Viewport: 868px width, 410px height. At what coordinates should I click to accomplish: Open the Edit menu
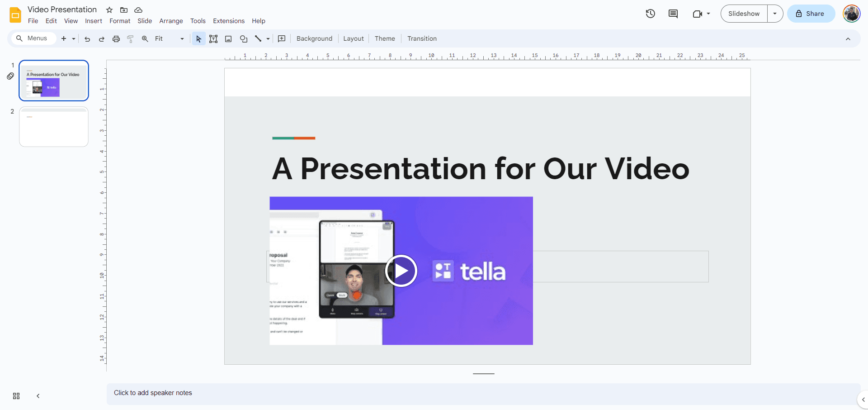[51, 21]
